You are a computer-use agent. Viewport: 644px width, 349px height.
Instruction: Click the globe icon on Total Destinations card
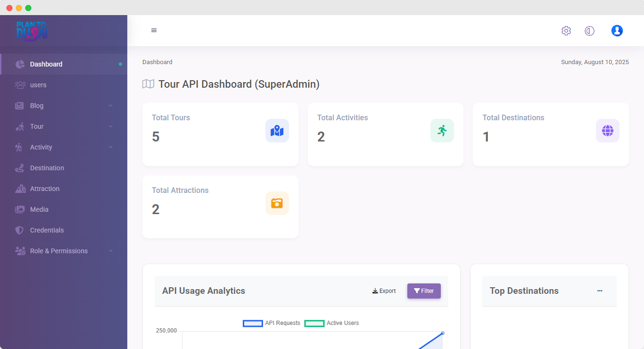pos(607,131)
